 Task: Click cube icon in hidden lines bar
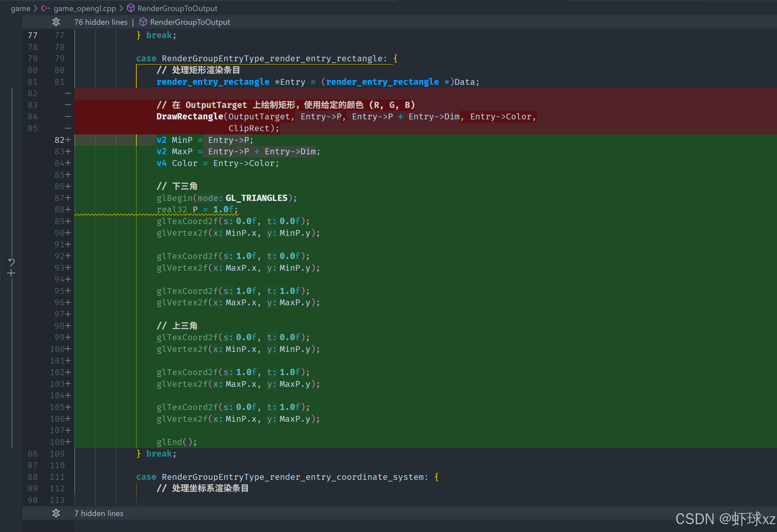(x=143, y=22)
